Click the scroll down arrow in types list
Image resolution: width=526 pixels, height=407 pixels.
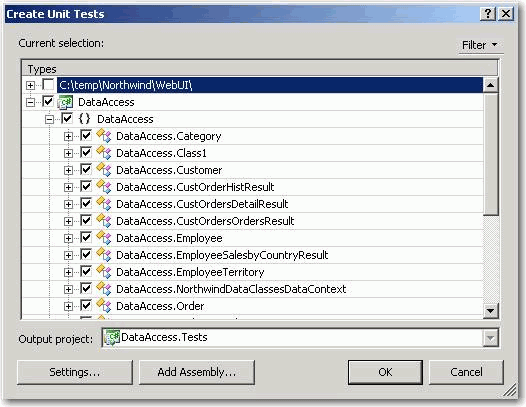click(x=490, y=311)
